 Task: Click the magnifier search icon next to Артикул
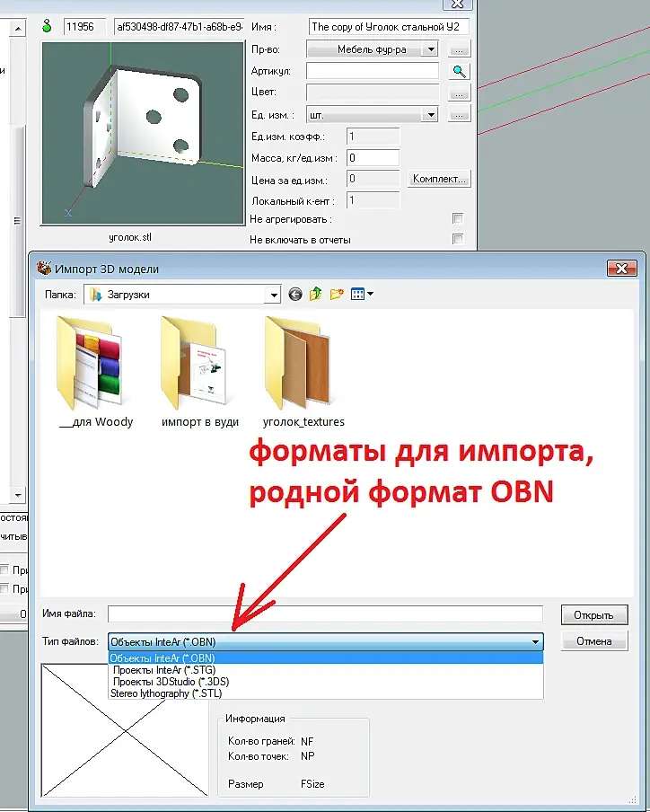(459, 71)
